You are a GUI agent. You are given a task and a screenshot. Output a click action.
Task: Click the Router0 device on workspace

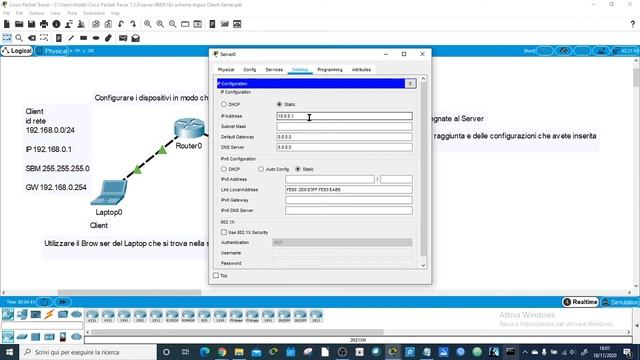point(189,129)
